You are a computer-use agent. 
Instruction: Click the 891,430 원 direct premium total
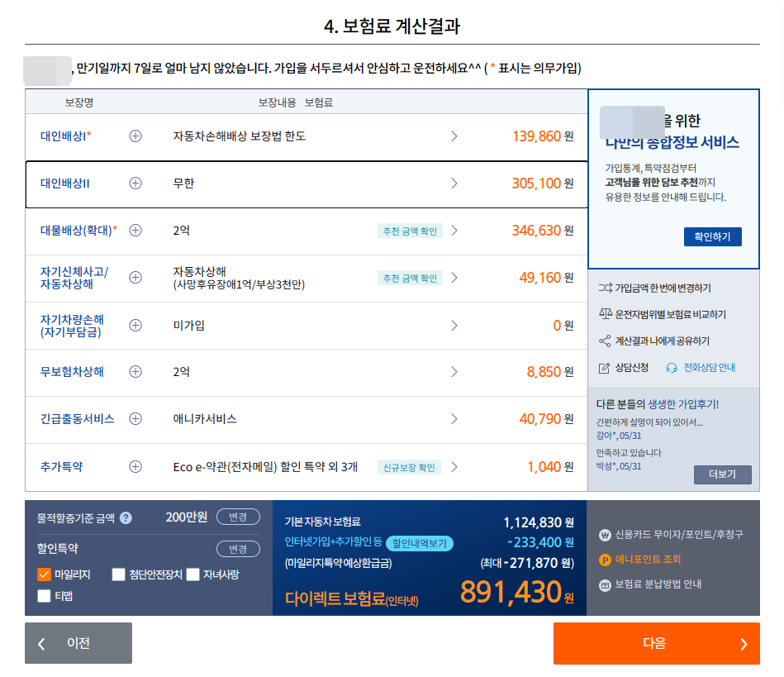[x=516, y=592]
